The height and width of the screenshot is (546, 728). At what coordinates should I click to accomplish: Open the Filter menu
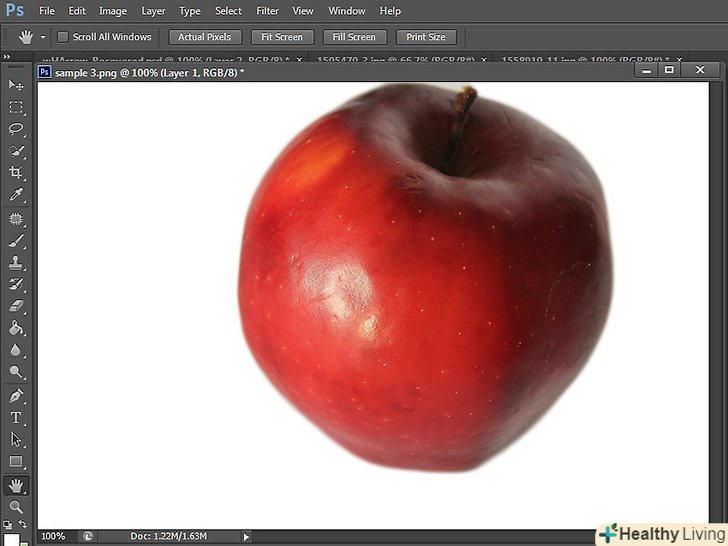pyautogui.click(x=267, y=11)
